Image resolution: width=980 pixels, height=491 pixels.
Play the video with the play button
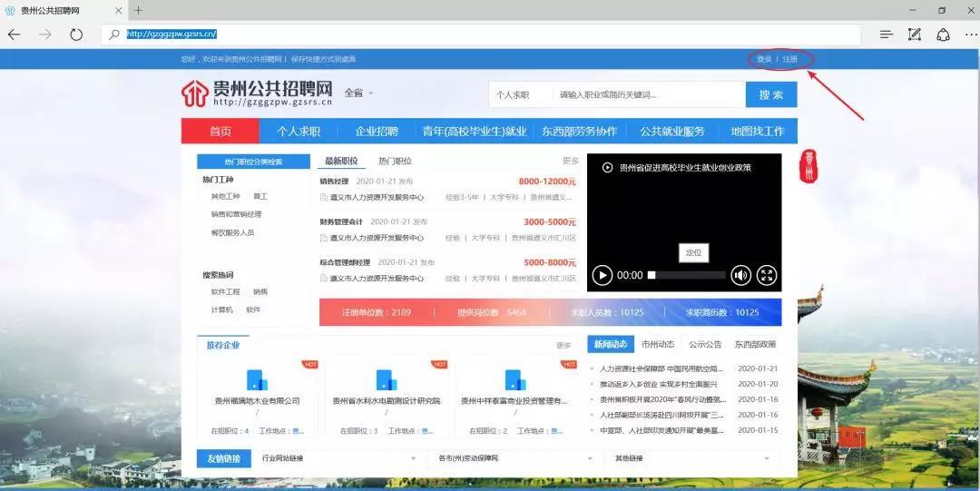(x=602, y=275)
